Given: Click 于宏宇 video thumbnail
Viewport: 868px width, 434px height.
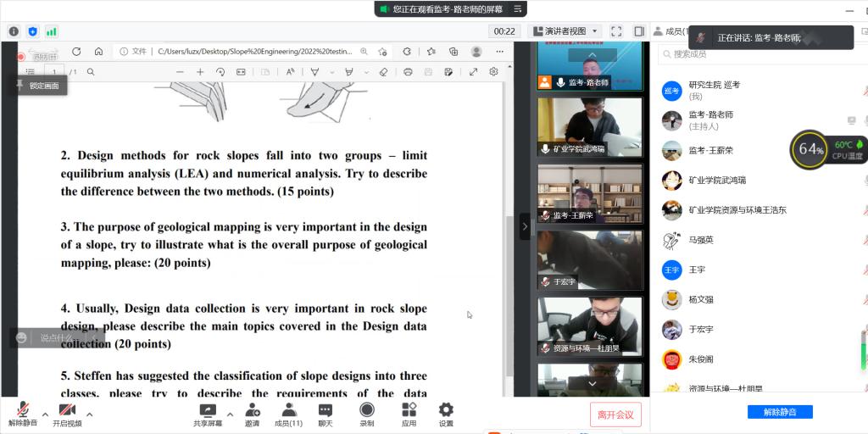Looking at the screenshot, I should pos(590,259).
